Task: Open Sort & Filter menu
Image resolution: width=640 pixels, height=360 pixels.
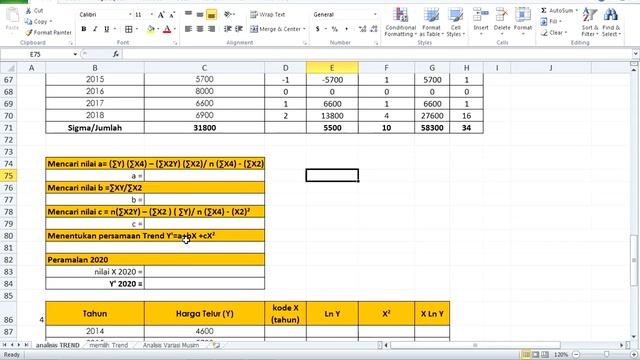Action: pyautogui.click(x=590, y=22)
